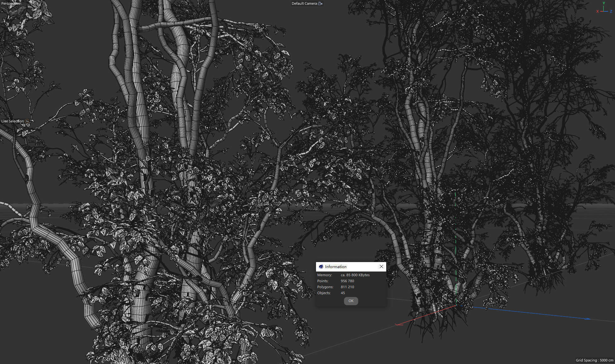Click the Points value 956 780
The image size is (615, 364).
[347, 281]
